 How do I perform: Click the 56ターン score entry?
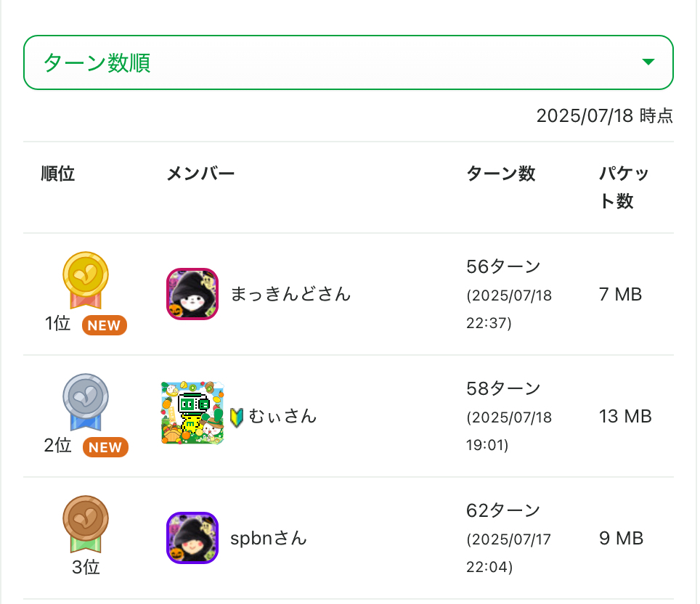point(503,266)
